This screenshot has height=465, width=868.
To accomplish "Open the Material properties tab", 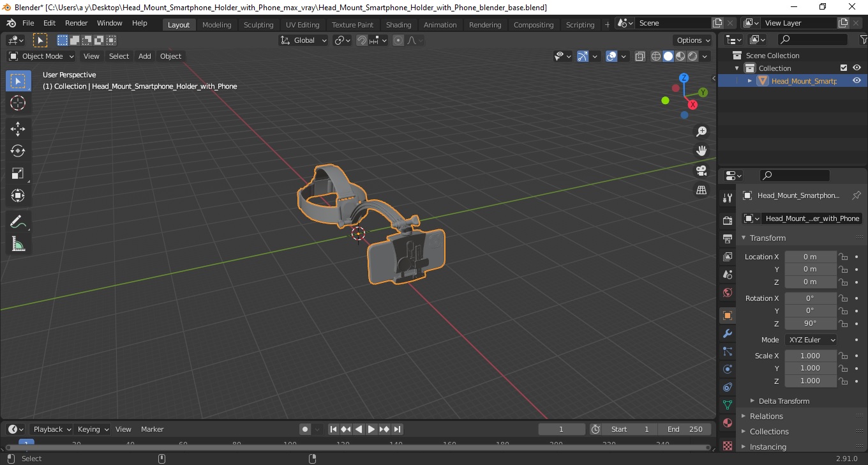I will pyautogui.click(x=727, y=423).
